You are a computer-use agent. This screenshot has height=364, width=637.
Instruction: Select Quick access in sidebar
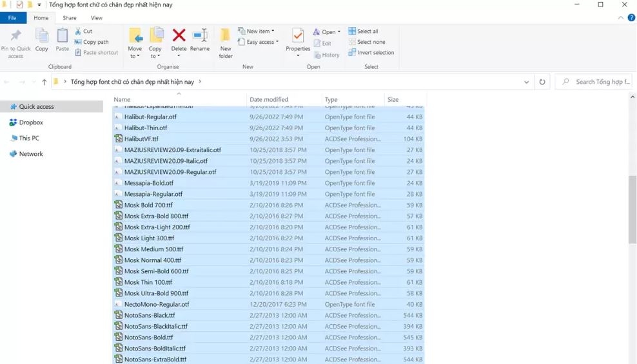click(x=52, y=106)
